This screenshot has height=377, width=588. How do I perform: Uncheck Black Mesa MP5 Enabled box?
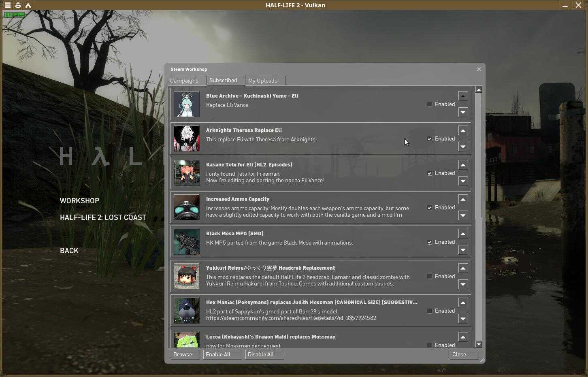click(430, 242)
